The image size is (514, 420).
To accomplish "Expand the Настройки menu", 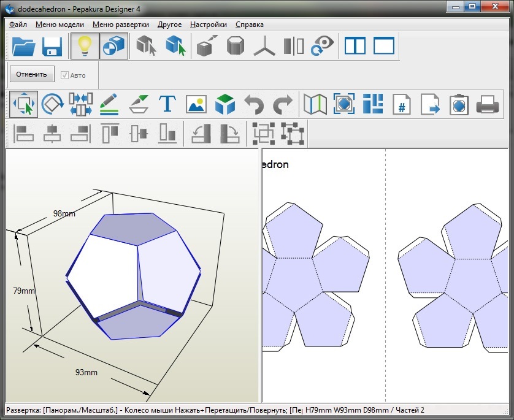I will coord(208,25).
